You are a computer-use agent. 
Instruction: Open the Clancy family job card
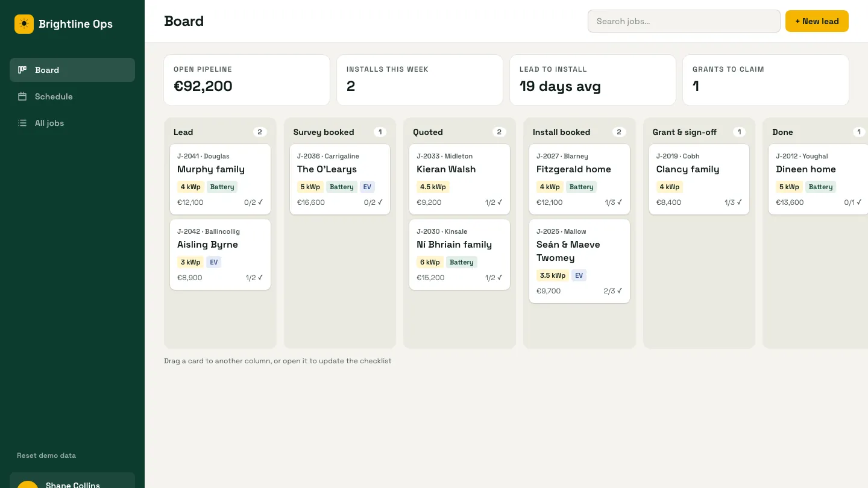(x=699, y=179)
